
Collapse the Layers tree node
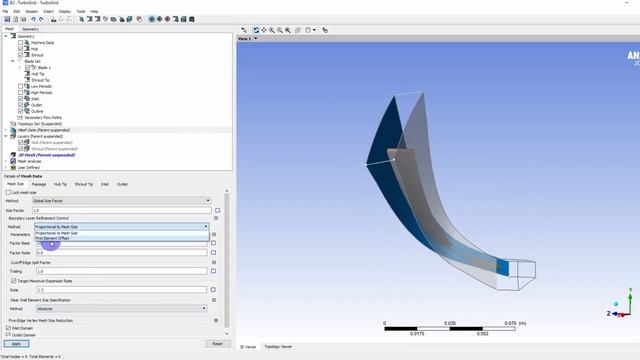tap(6, 136)
